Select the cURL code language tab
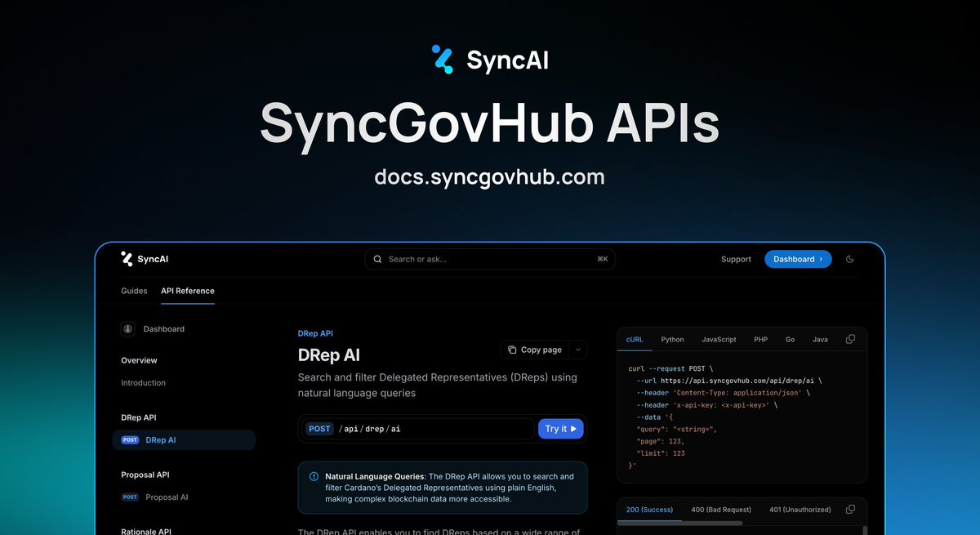 click(634, 339)
